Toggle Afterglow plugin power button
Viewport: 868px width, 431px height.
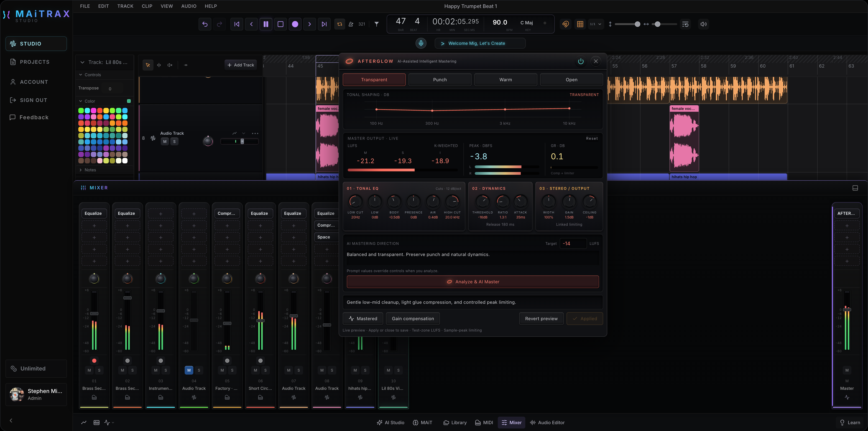pos(581,61)
